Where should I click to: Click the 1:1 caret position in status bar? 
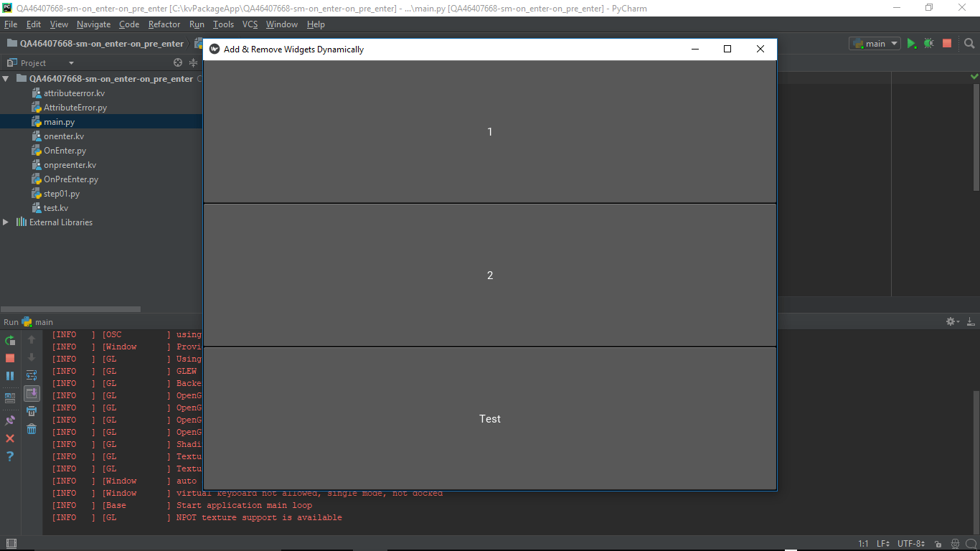tap(864, 544)
